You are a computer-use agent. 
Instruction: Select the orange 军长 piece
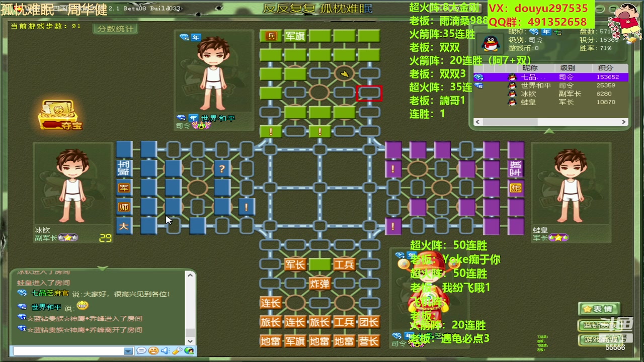(295, 264)
